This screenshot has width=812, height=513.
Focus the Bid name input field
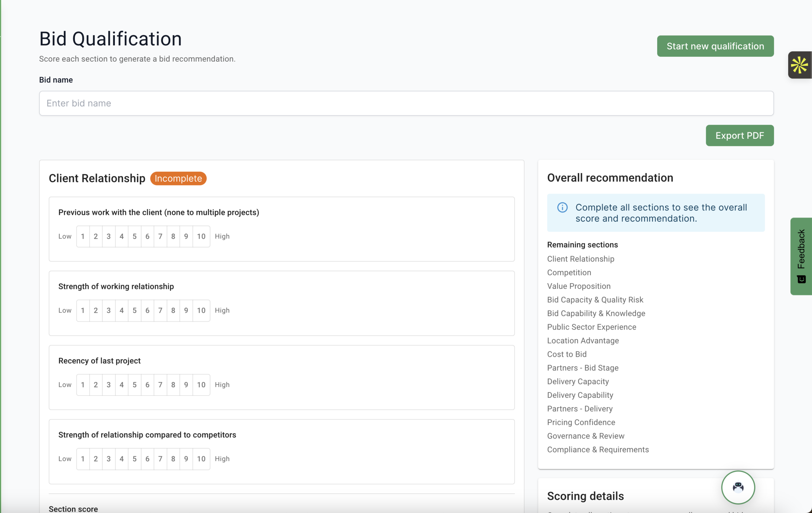pyautogui.click(x=406, y=103)
